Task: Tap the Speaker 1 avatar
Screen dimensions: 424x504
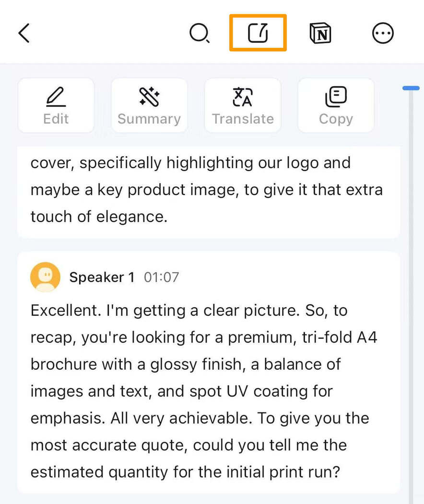Action: point(46,277)
